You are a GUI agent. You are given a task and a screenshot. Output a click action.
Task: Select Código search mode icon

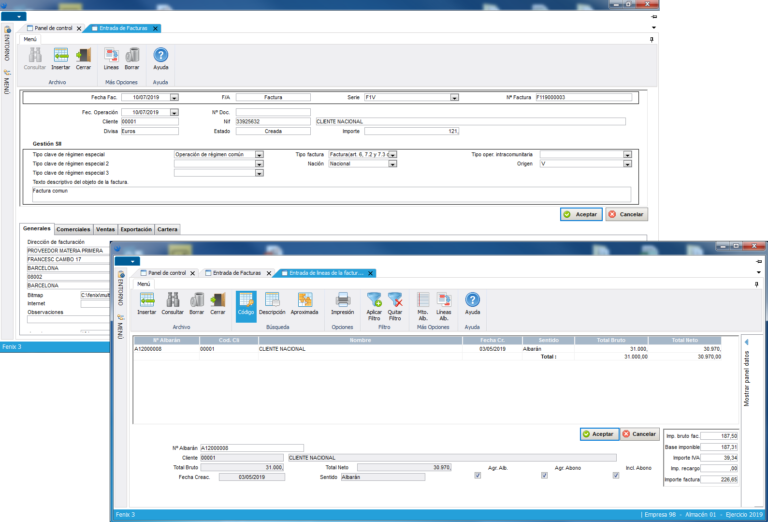pos(245,303)
